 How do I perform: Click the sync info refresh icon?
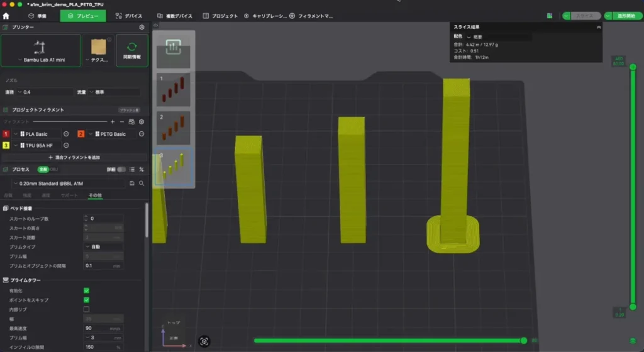[132, 47]
